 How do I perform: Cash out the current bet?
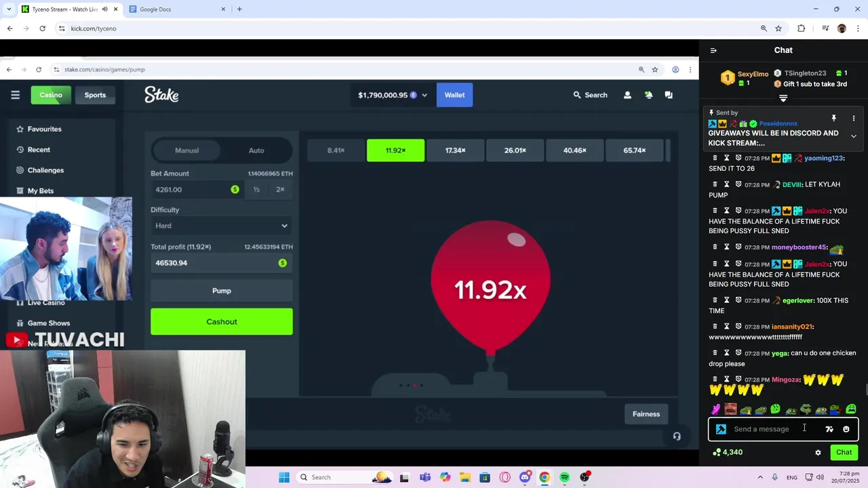click(222, 322)
